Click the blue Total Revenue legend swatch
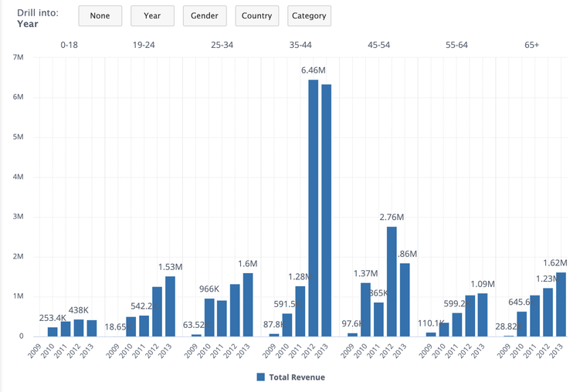This screenshot has height=392, width=580. (x=260, y=377)
